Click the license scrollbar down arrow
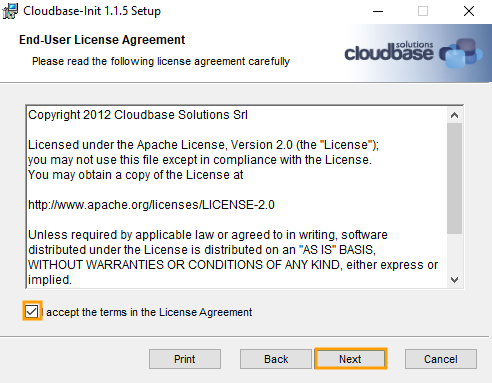Viewport: 492px width, 383px height. pos(454,280)
